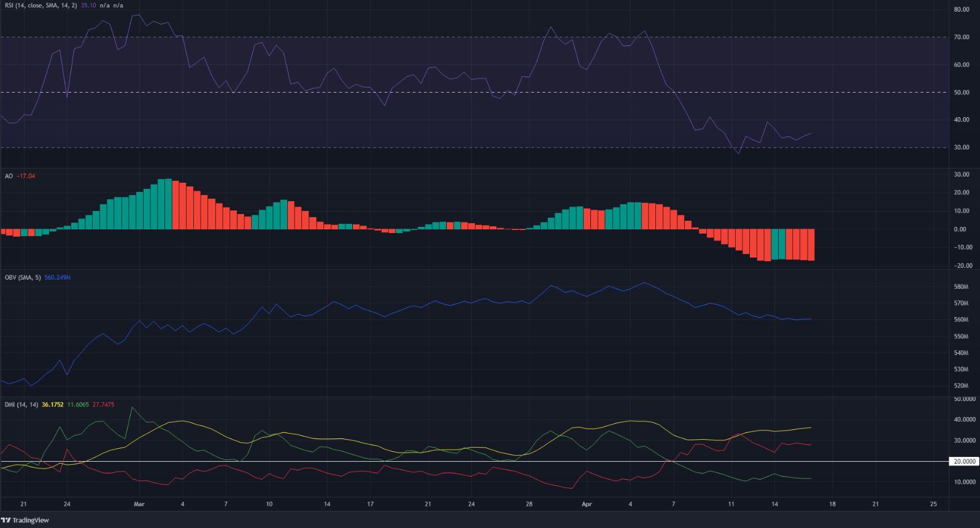Click the 50.00 RSI axis label
This screenshot has height=528, width=980.
point(962,93)
